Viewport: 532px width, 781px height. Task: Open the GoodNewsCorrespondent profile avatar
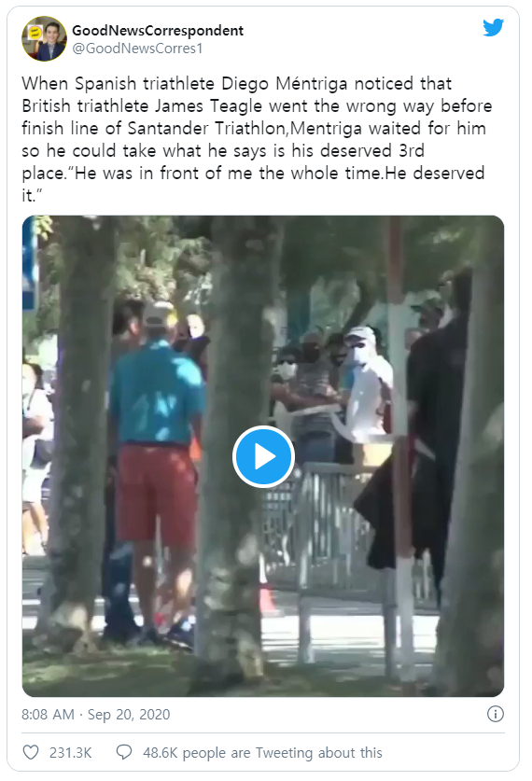click(44, 38)
